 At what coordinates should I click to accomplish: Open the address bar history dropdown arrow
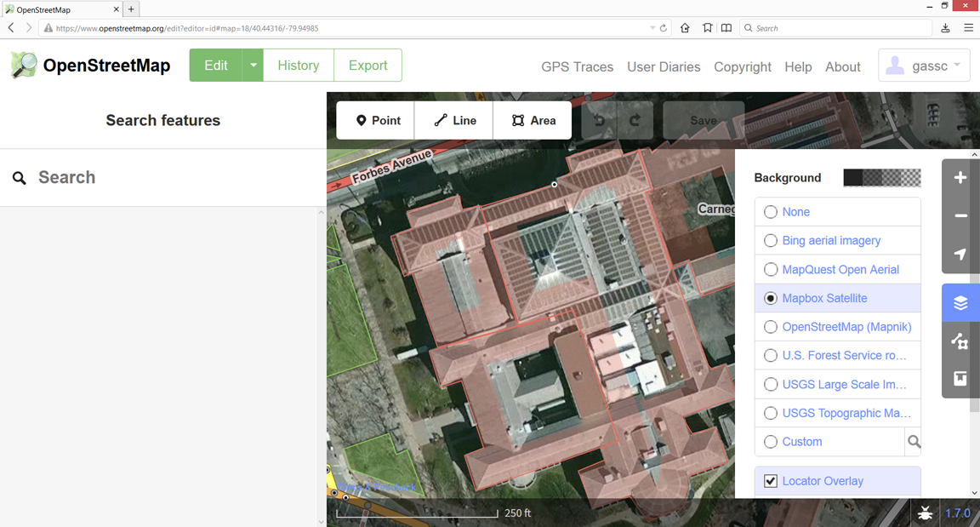point(652,28)
